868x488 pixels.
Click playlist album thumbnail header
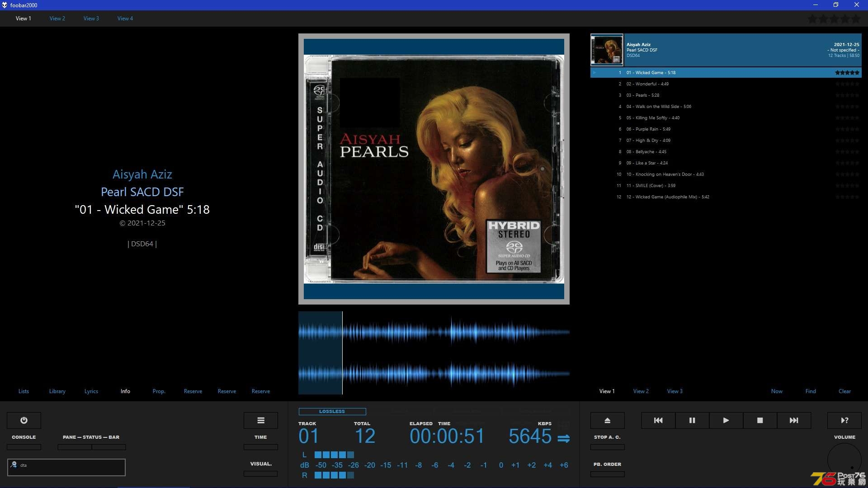coord(607,50)
